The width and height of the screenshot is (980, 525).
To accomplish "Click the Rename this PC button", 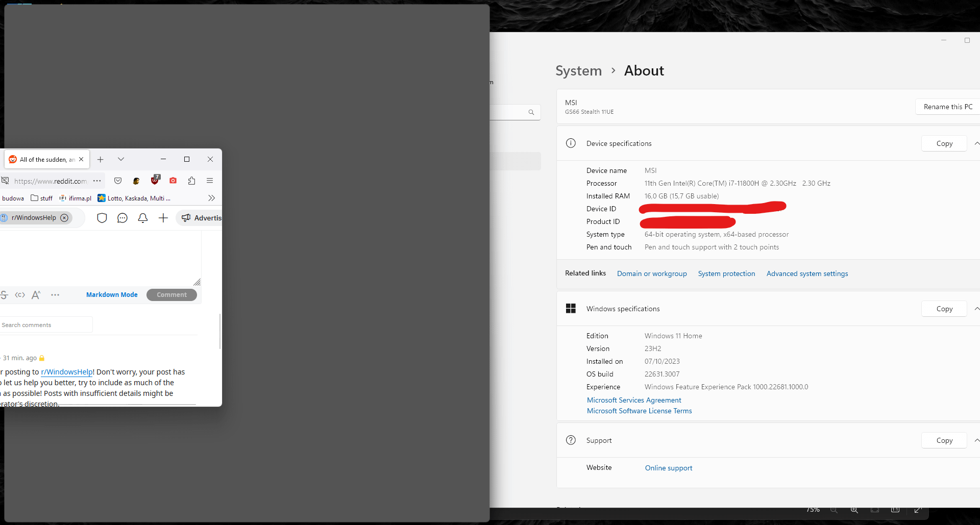I will click(948, 107).
